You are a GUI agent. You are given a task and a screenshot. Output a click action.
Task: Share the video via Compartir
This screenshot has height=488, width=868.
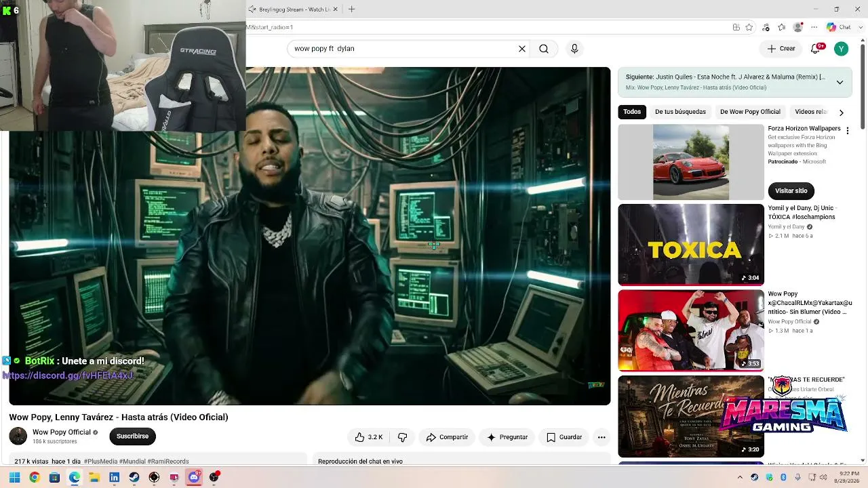447,437
